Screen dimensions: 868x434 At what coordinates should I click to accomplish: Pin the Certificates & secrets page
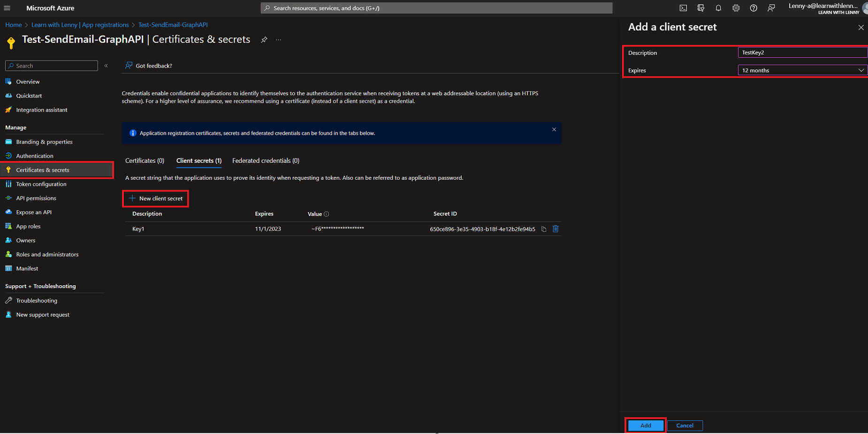[x=264, y=40]
